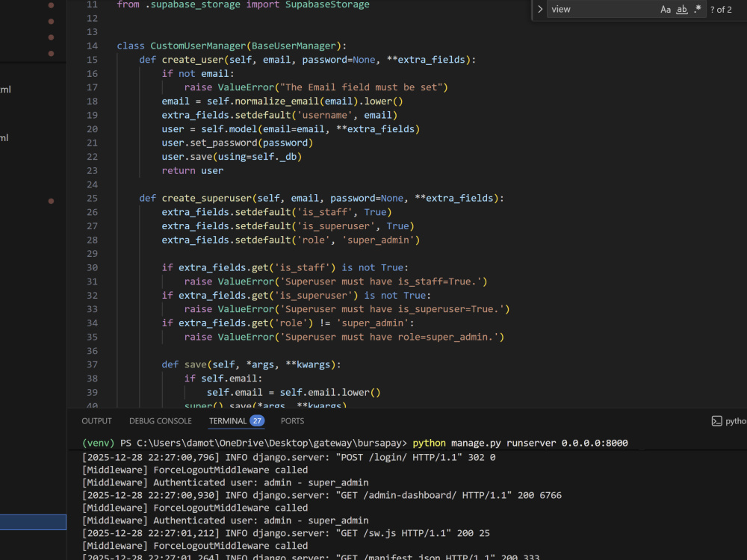Image resolution: width=747 pixels, height=560 pixels.
Task: Click 'Superuser must have role=super_admin.' string
Action: pos(389,337)
